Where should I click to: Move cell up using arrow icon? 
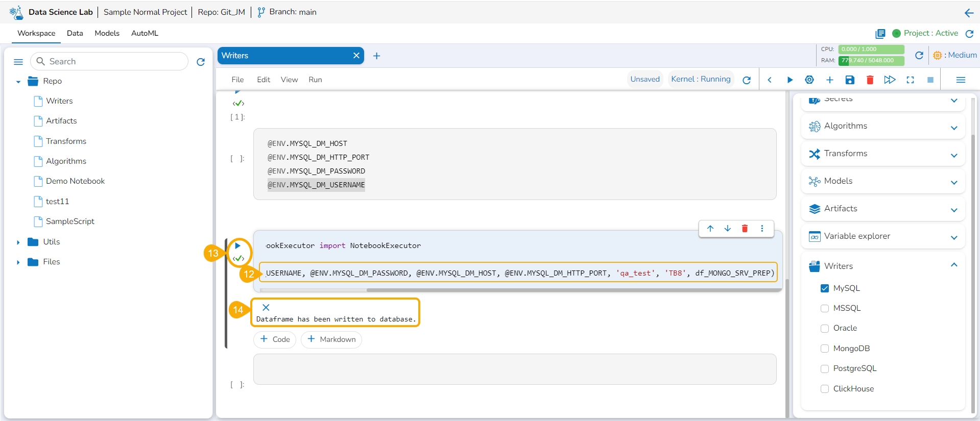[x=710, y=229]
